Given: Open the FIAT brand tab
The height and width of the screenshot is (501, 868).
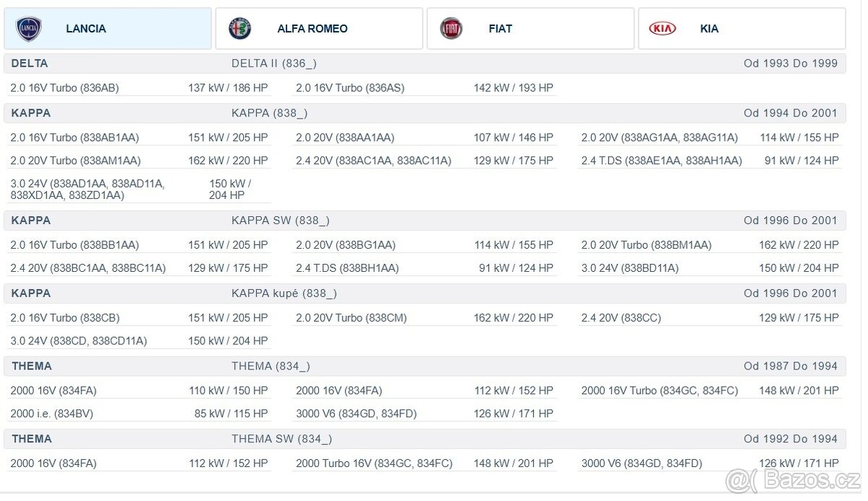Looking at the screenshot, I should point(500,29).
